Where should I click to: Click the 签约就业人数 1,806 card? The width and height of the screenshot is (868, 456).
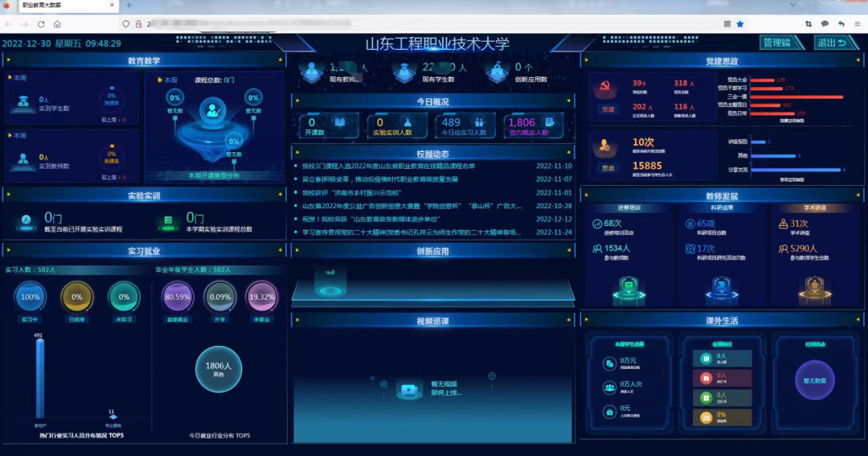(533, 125)
